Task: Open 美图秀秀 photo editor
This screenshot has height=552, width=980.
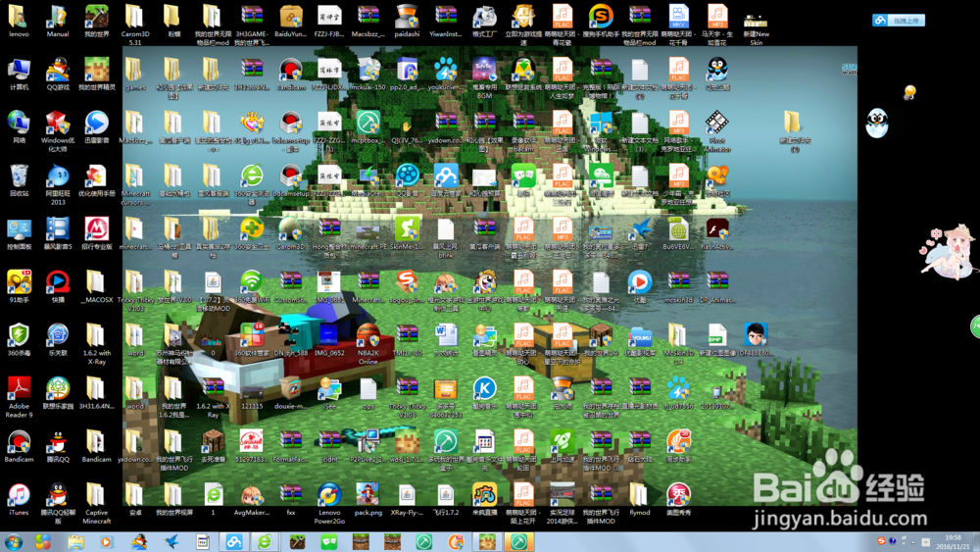Action: tap(678, 495)
